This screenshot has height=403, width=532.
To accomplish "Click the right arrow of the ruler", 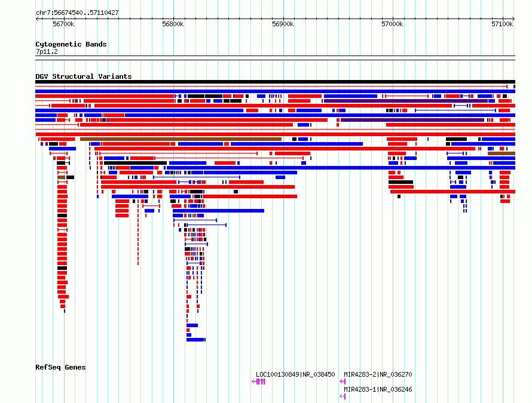I will [x=513, y=19].
